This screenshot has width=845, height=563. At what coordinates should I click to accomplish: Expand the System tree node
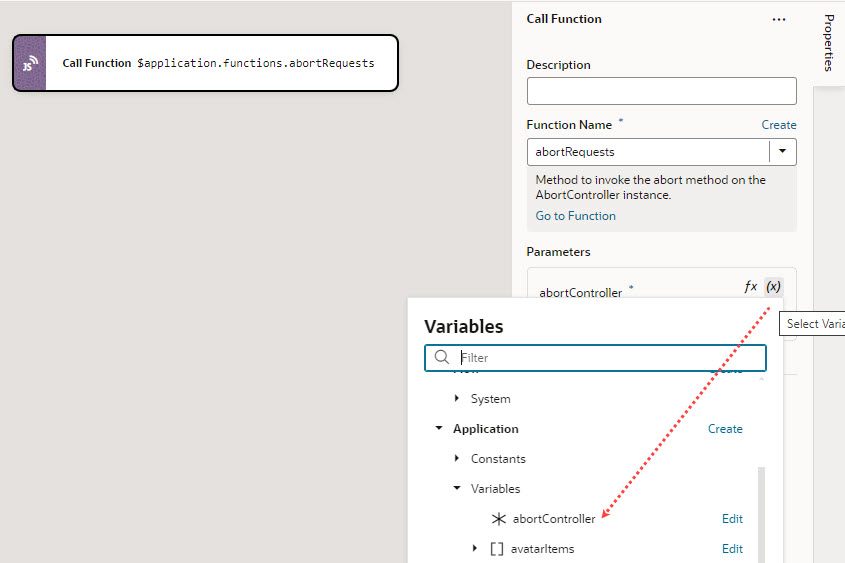(457, 399)
